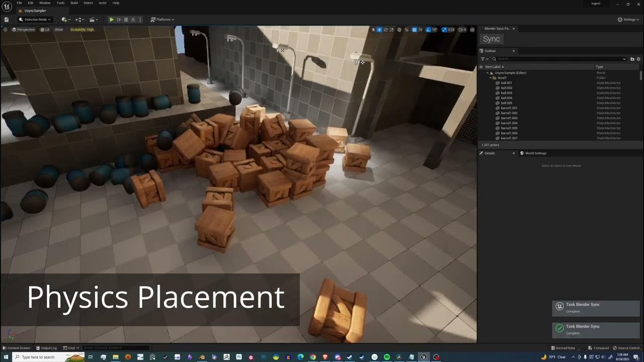
Task: Start Play in Editor with the green play button
Action: [x=112, y=20]
